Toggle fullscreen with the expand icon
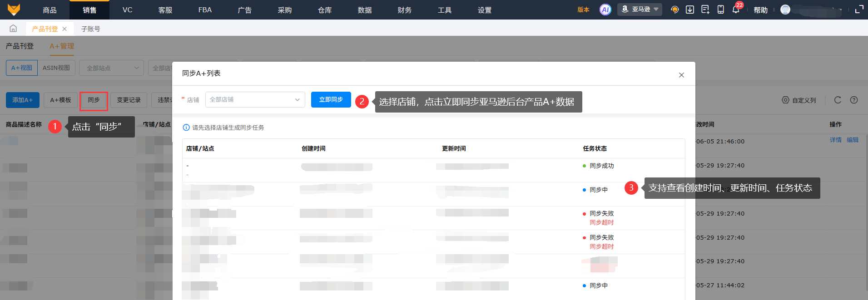Screen dimensions: 868x300 [x=859, y=10]
